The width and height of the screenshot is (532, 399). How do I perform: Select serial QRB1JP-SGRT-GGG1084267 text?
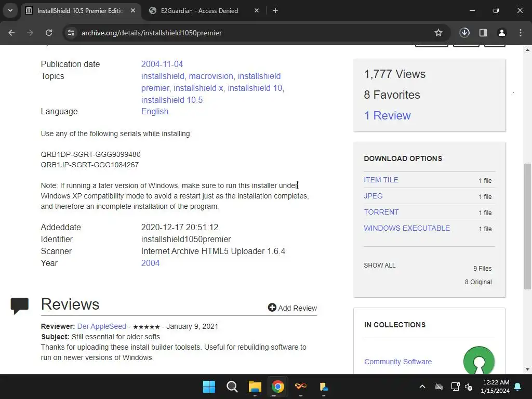point(89,165)
